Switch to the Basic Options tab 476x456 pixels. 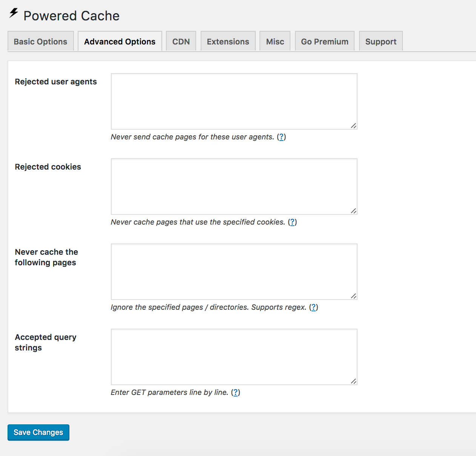40,41
